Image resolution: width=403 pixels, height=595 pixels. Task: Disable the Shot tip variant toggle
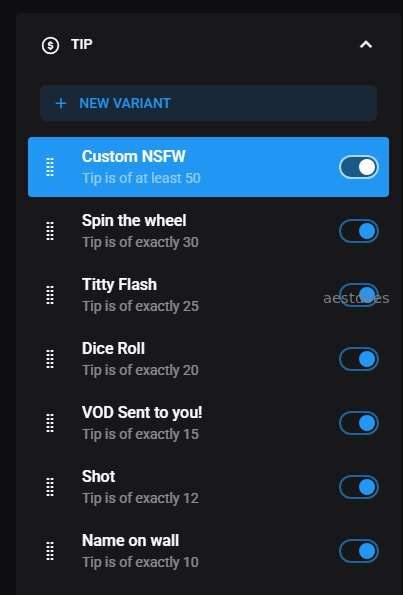tap(359, 487)
